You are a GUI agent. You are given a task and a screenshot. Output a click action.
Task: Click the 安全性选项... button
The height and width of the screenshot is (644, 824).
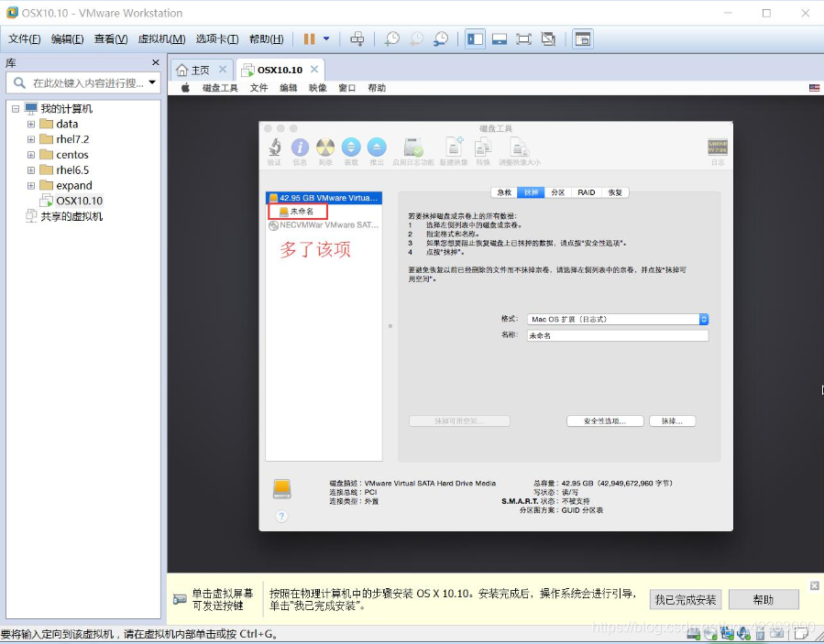click(x=605, y=420)
